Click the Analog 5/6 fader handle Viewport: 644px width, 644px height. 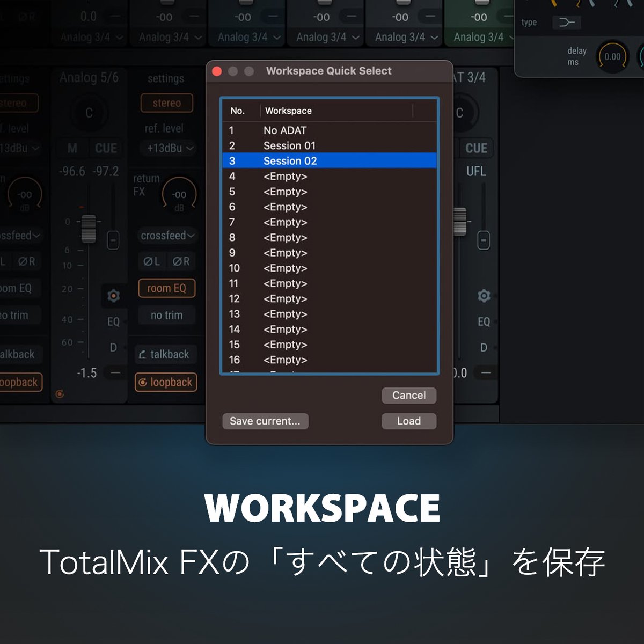89,229
